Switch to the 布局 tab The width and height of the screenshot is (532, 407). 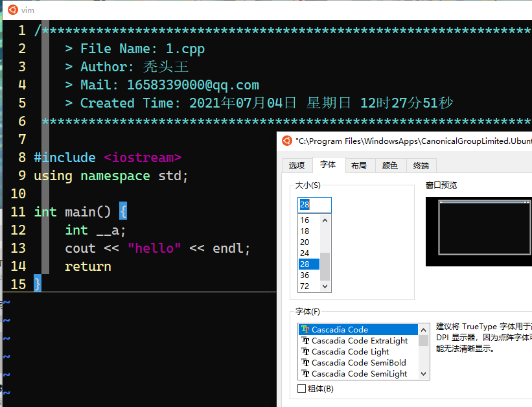(359, 165)
